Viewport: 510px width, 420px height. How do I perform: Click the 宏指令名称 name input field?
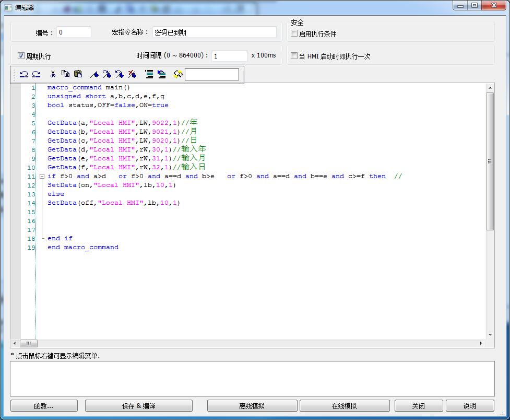215,32
